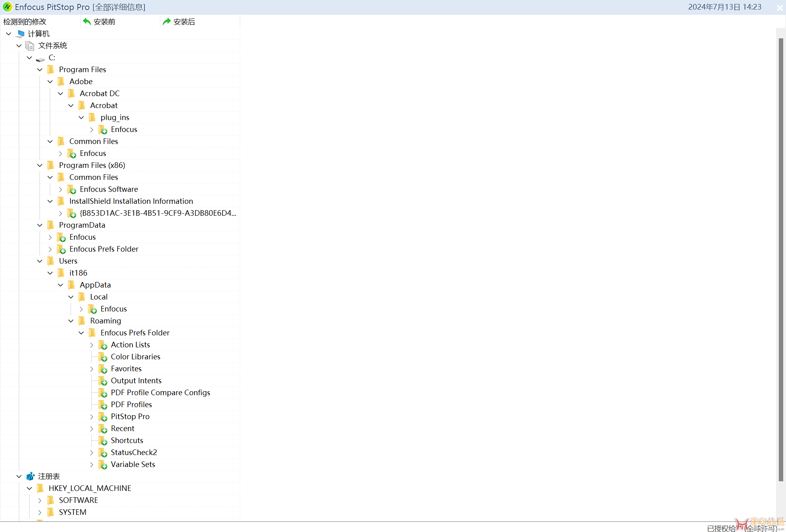This screenshot has width=786, height=532.
Task: Select the ProgramData folder row
Action: pyautogui.click(x=120, y=225)
